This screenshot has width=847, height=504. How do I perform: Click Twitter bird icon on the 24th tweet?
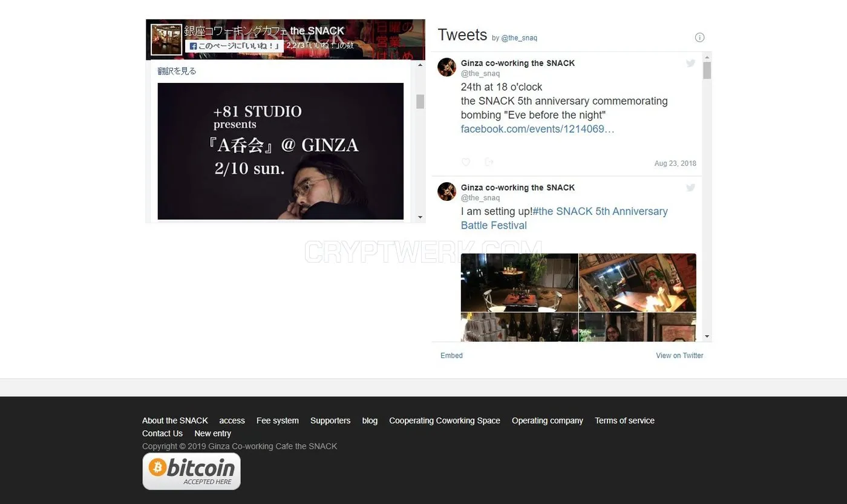click(690, 63)
